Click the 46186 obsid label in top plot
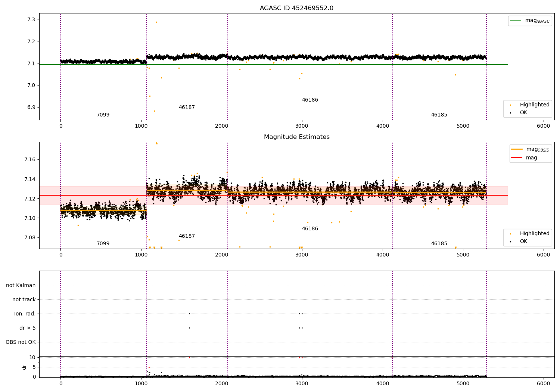This screenshot has width=560, height=392. tap(310, 100)
